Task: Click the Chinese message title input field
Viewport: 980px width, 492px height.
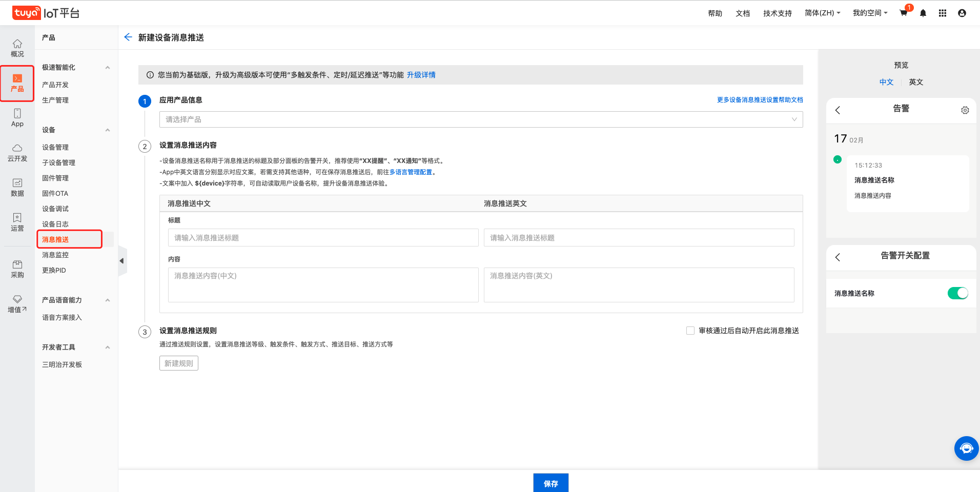Action: pos(323,238)
